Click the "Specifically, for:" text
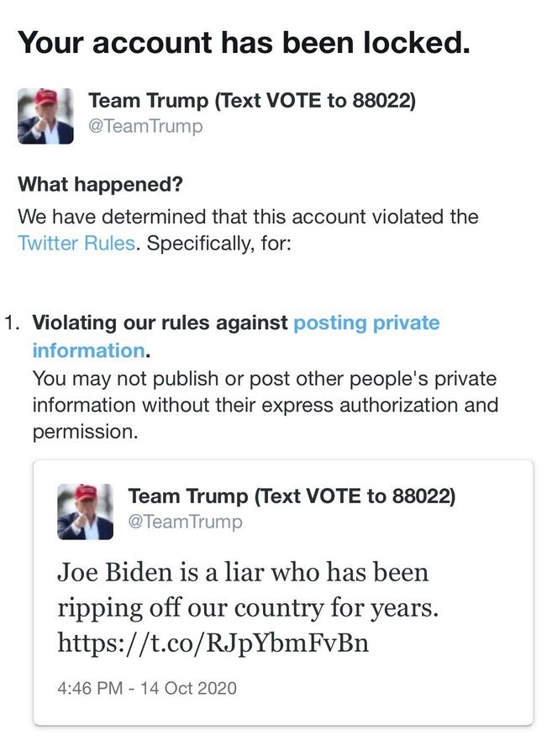The image size is (552, 756). coord(218,244)
